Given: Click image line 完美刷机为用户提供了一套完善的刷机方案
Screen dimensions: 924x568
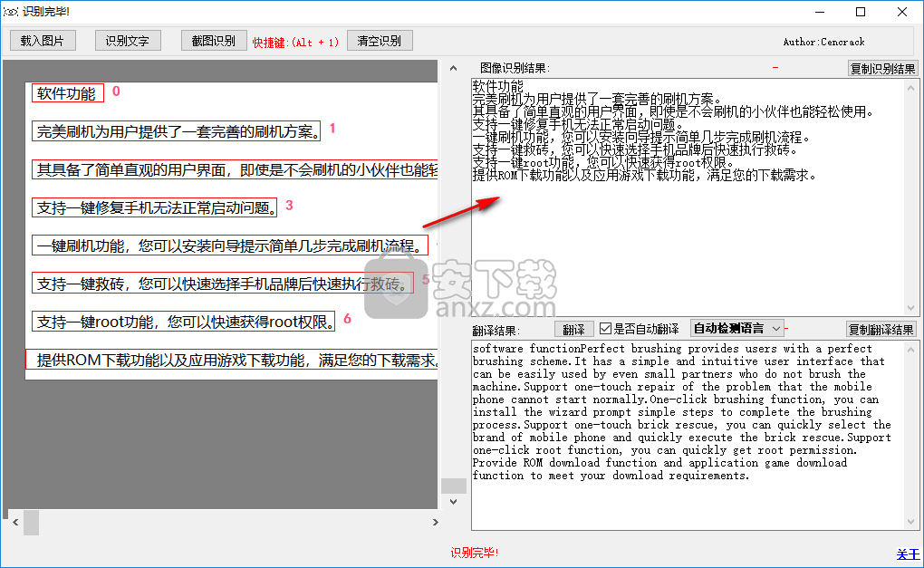Looking at the screenshot, I should coord(177,131).
